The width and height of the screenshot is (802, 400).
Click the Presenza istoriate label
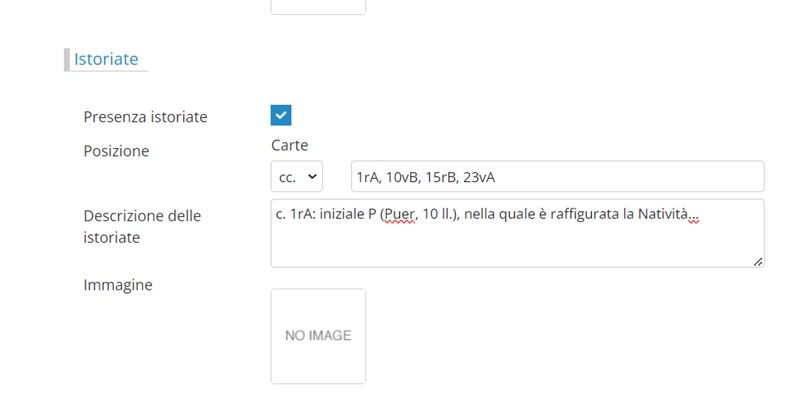click(x=146, y=117)
